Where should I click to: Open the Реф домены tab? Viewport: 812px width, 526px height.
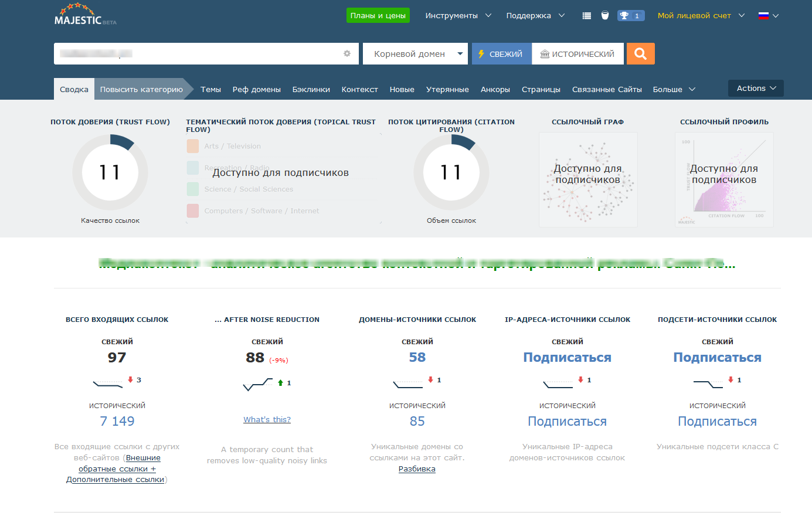pyautogui.click(x=256, y=89)
